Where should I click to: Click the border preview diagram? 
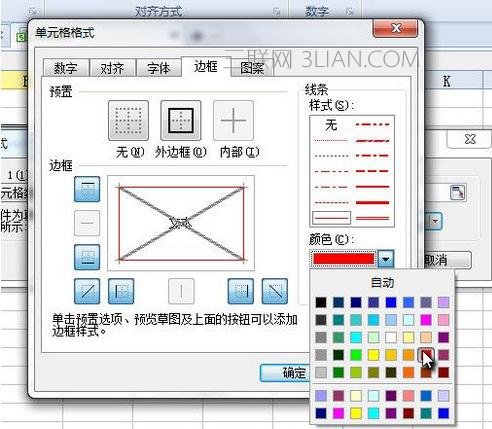click(x=181, y=223)
